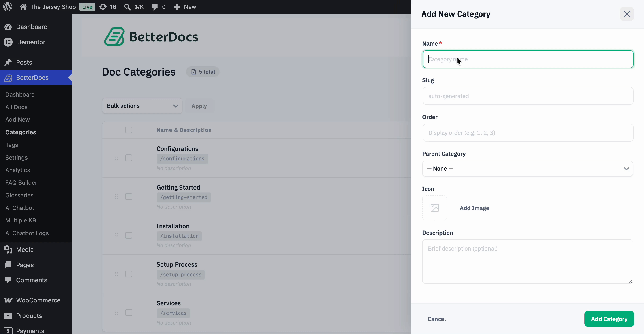Screen dimensions: 644x334
Task: Click the BetterDocs sidebar icon
Action: tap(8, 78)
